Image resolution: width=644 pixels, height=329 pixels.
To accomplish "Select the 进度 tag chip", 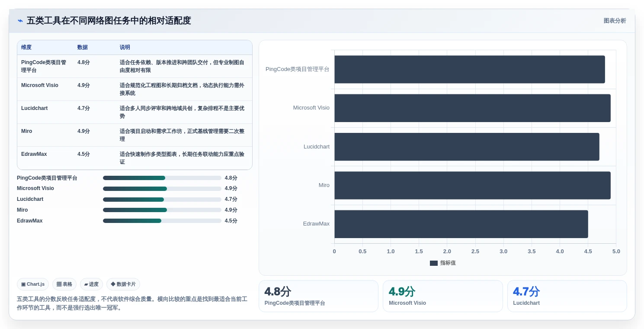I will click(91, 284).
